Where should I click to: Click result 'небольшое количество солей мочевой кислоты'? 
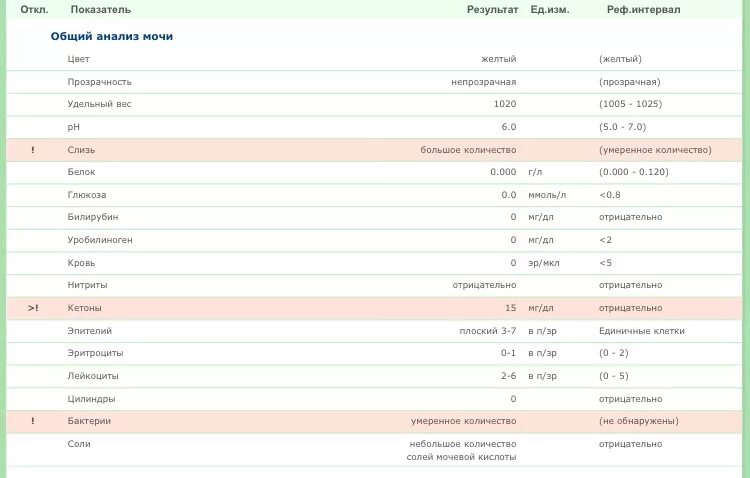[462, 450]
